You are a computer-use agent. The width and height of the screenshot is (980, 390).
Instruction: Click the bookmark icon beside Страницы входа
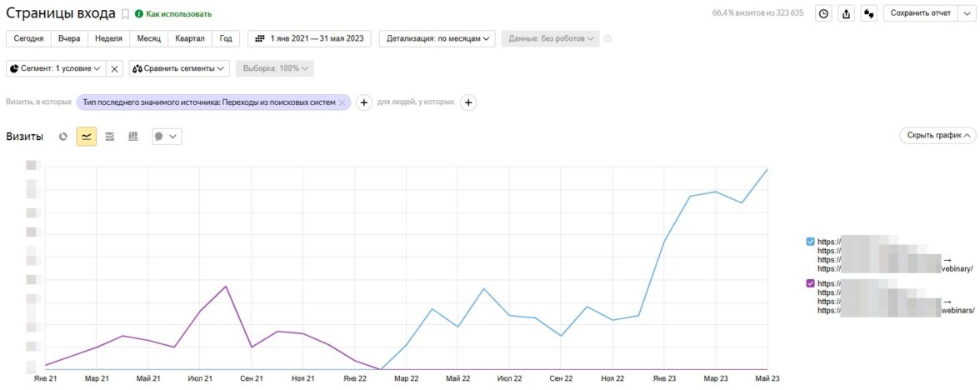125,14
